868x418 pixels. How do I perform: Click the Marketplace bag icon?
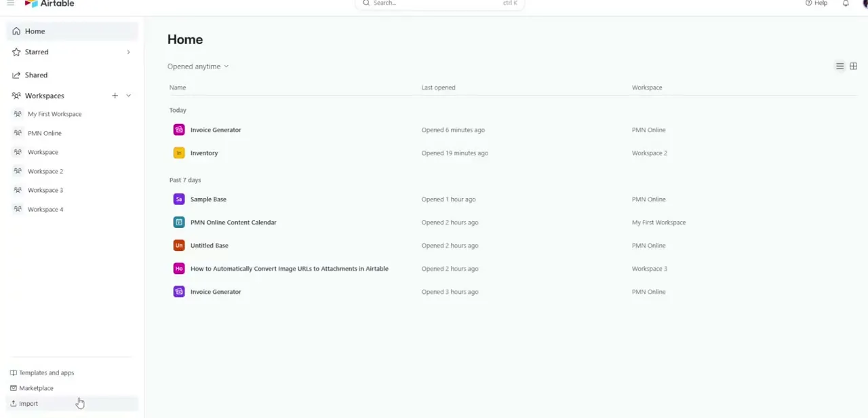(x=13, y=388)
